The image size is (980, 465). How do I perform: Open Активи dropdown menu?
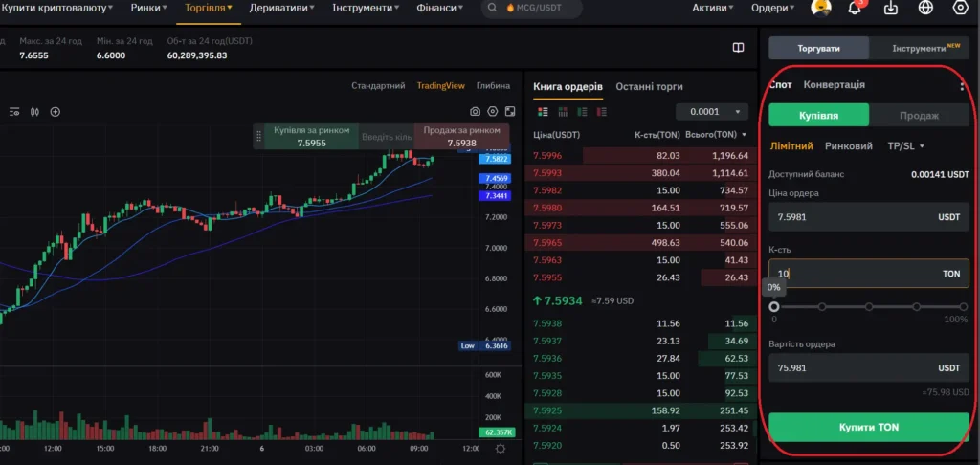713,8
